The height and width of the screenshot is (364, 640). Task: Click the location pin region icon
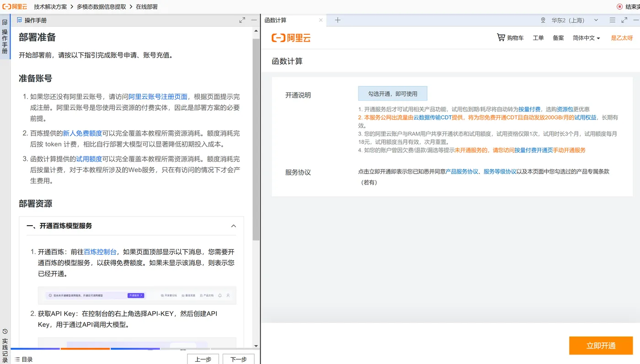[543, 20]
